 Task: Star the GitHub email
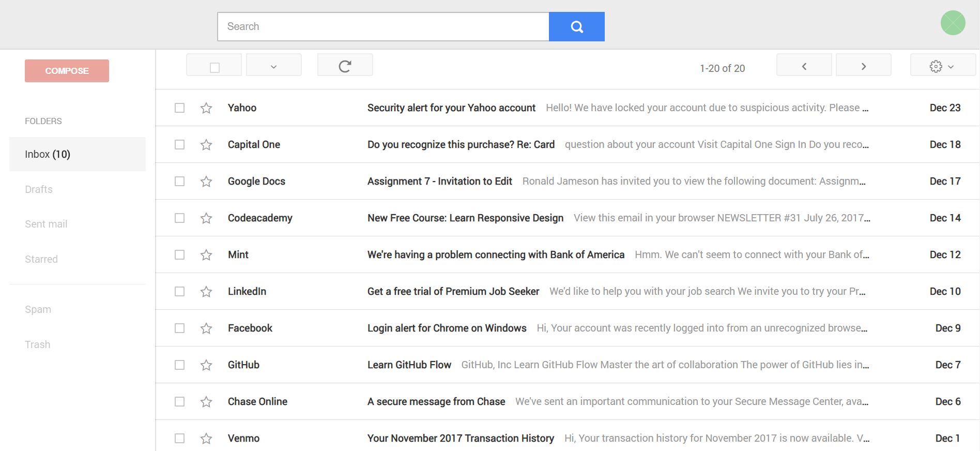pyautogui.click(x=206, y=365)
